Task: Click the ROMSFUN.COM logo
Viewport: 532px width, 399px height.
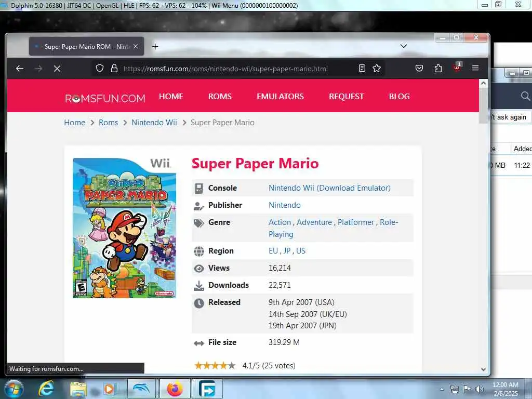Action: pyautogui.click(x=105, y=98)
